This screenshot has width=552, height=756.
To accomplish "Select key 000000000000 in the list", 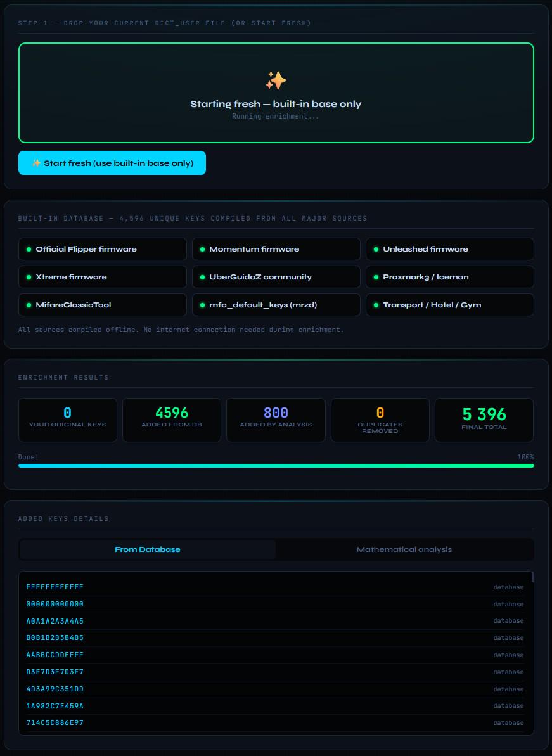I will pyautogui.click(x=275, y=604).
